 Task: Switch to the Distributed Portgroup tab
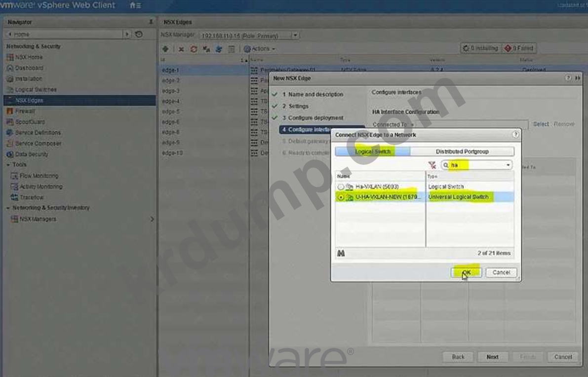point(462,151)
